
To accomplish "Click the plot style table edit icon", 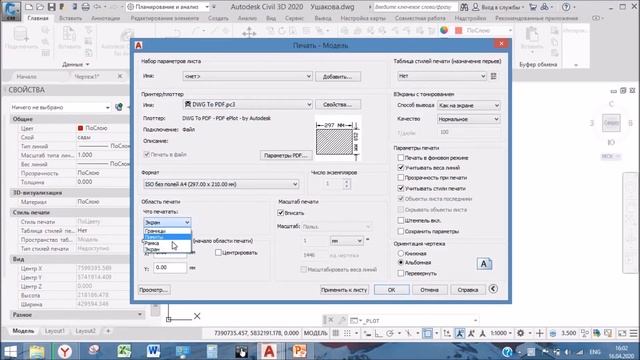I will coord(493,76).
